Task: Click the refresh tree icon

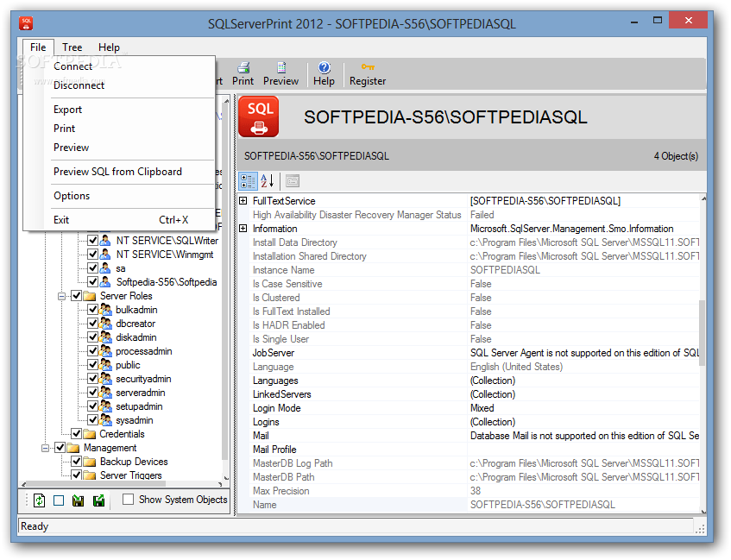Action: 39,500
